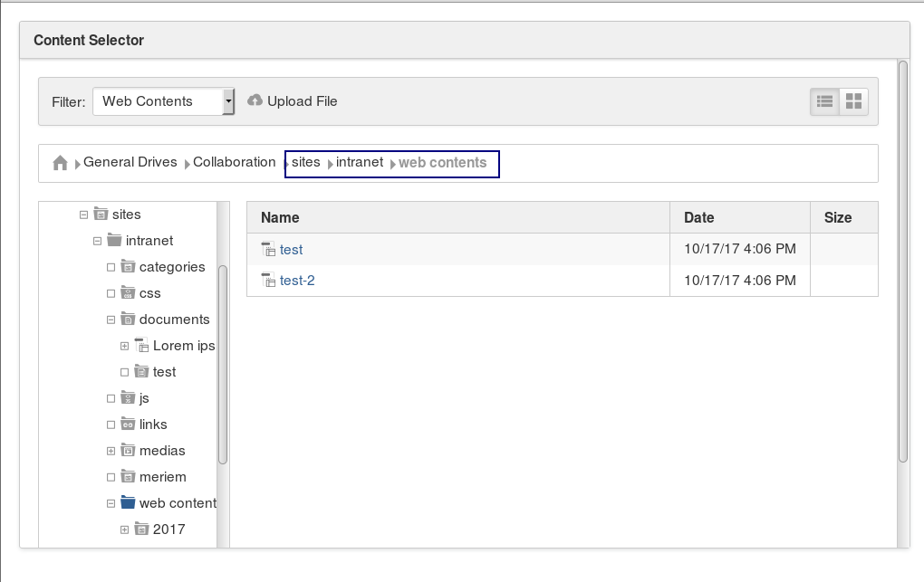Select the sites tree label

click(x=127, y=215)
